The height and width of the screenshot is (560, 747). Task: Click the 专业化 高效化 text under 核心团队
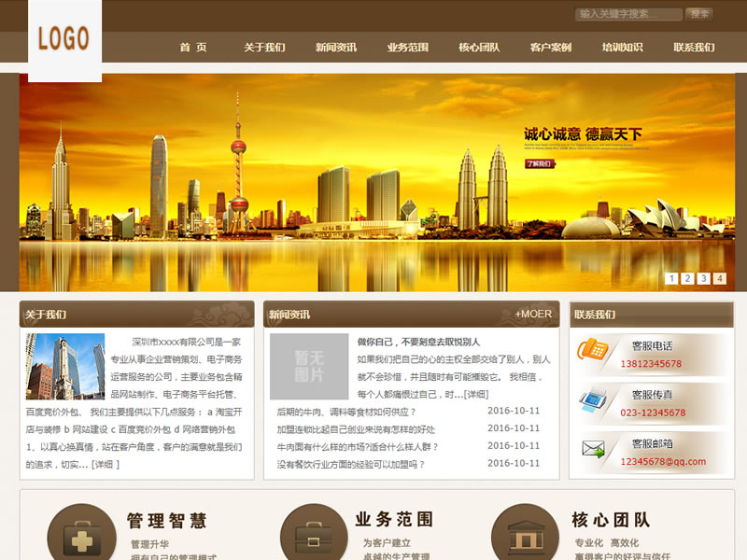[607, 543]
